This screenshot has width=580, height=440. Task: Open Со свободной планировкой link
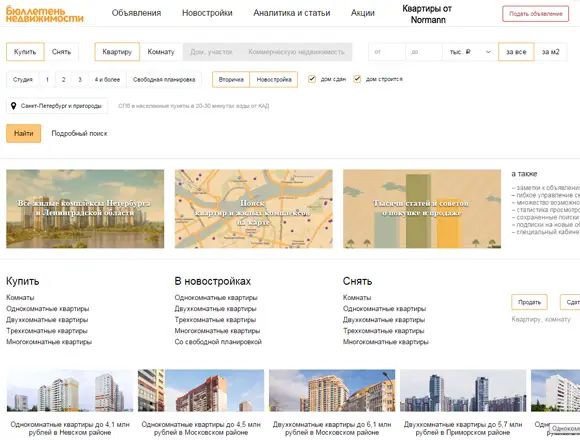point(218,342)
